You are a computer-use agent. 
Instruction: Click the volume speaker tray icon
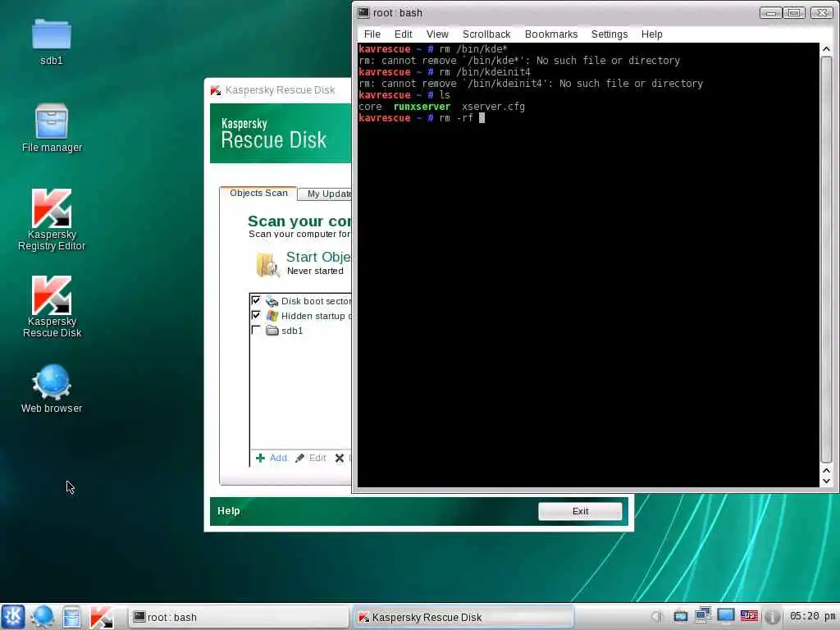tap(657, 617)
